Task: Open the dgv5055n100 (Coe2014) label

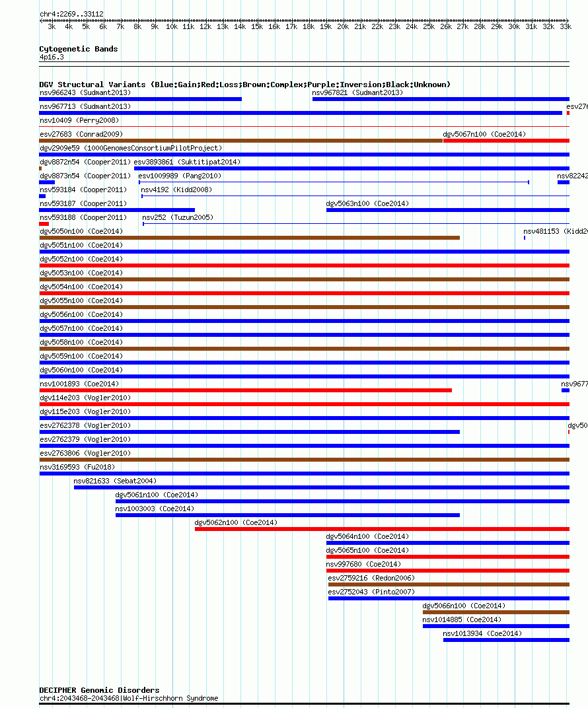Action: coord(81,301)
